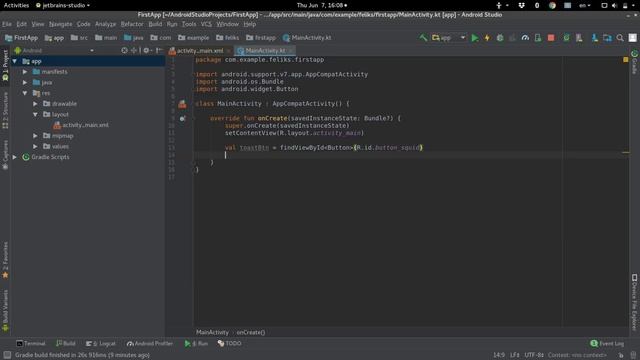Select the MainActivity.kt editor tab
Screen dimensions: 640x360
[265, 51]
